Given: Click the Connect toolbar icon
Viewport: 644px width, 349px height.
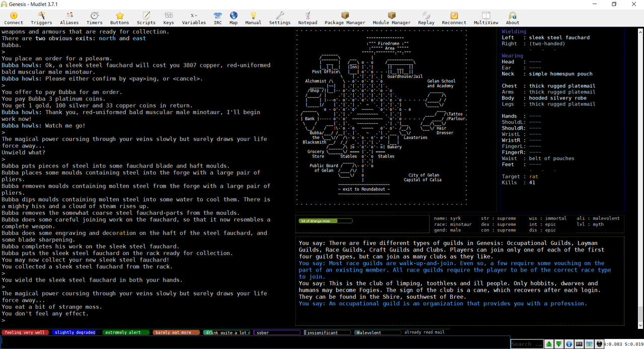Looking at the screenshot, I should [x=14, y=18].
